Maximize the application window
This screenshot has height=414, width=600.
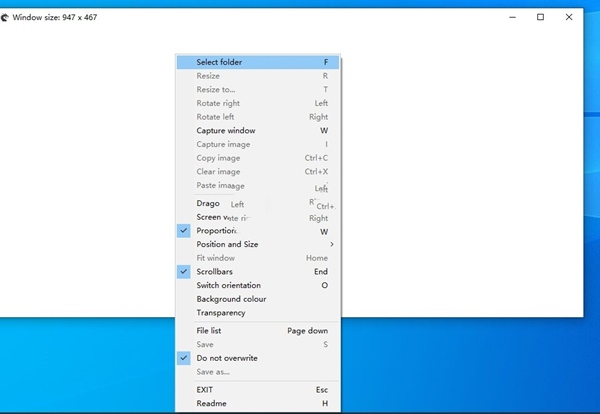click(x=541, y=17)
